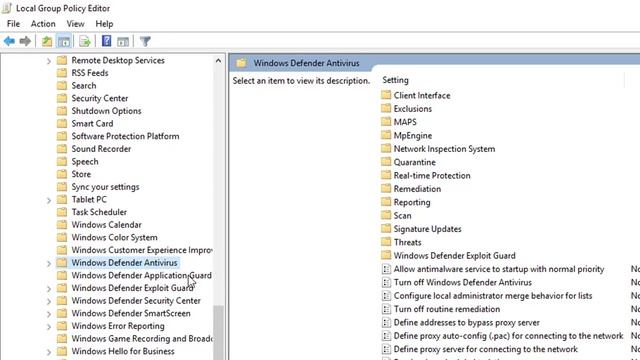The height and width of the screenshot is (360, 640).
Task: Click scroll up arrow of tree pane
Action: tap(218, 60)
